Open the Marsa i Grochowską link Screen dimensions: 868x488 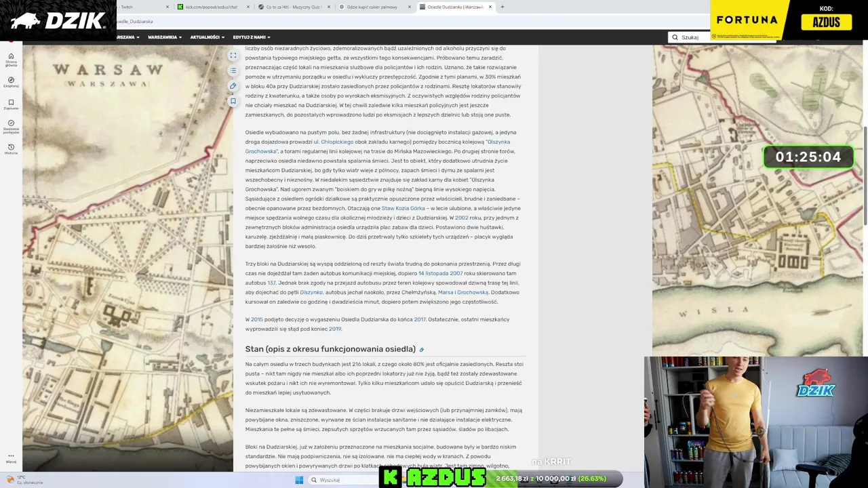tap(462, 292)
